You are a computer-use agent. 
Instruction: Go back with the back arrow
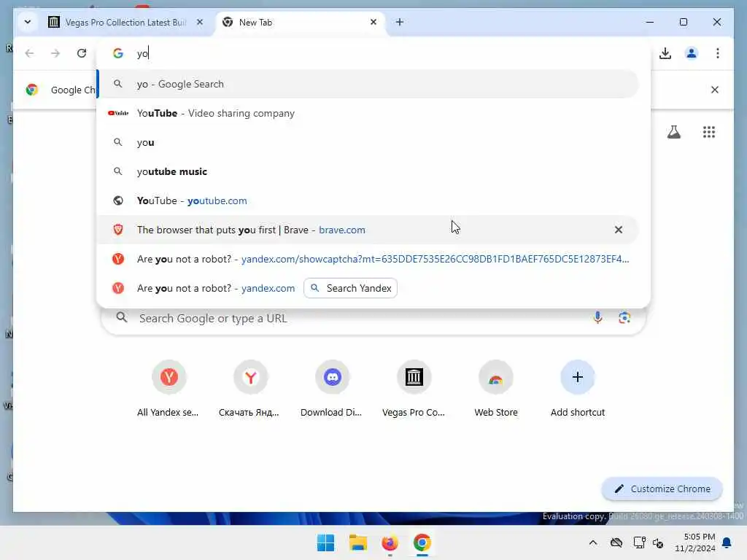tap(29, 52)
